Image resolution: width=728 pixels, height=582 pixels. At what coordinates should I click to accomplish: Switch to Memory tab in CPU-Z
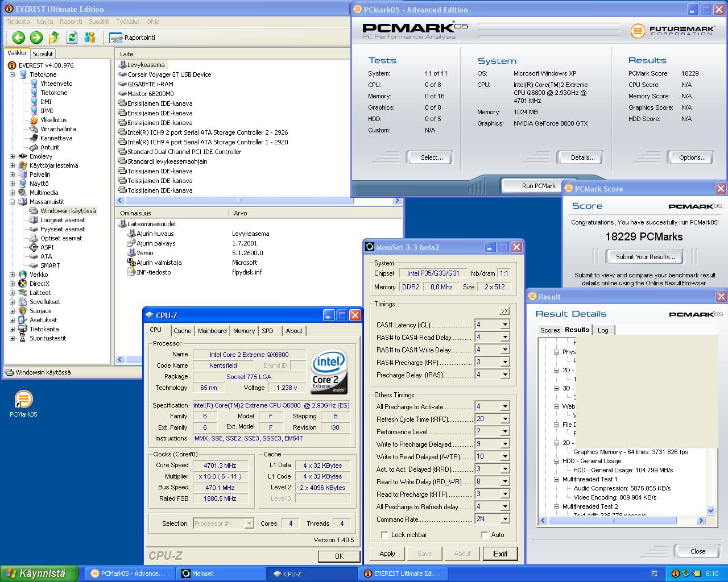244,331
